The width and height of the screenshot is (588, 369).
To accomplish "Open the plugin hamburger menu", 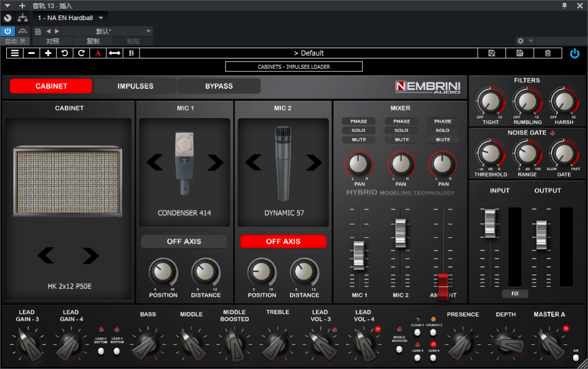I will 15,53.
